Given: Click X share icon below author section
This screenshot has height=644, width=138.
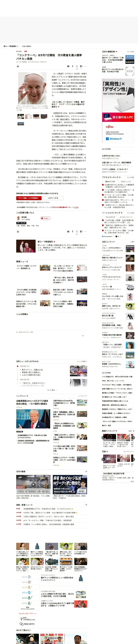Looking at the screenshot, I should click(x=77, y=232).
